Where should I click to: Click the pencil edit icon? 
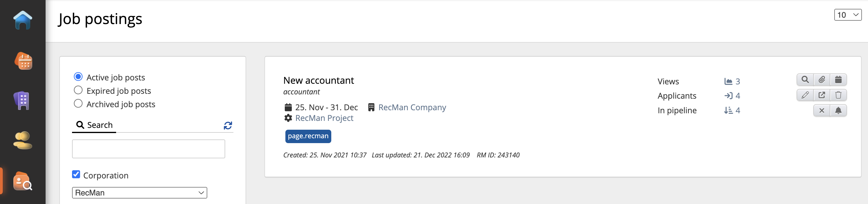(805, 95)
